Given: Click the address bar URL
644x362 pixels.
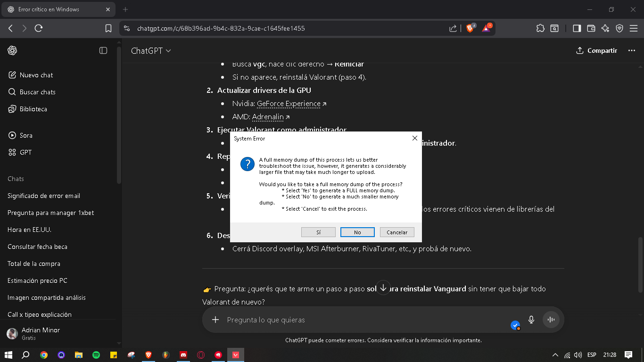Looking at the screenshot, I should [x=221, y=28].
